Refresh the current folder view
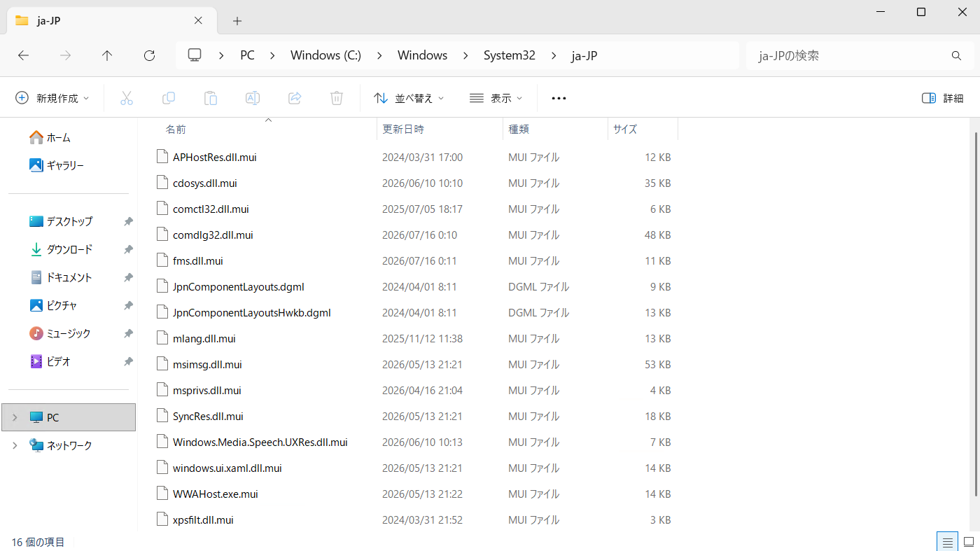Image resolution: width=980 pixels, height=551 pixels. pyautogui.click(x=149, y=55)
